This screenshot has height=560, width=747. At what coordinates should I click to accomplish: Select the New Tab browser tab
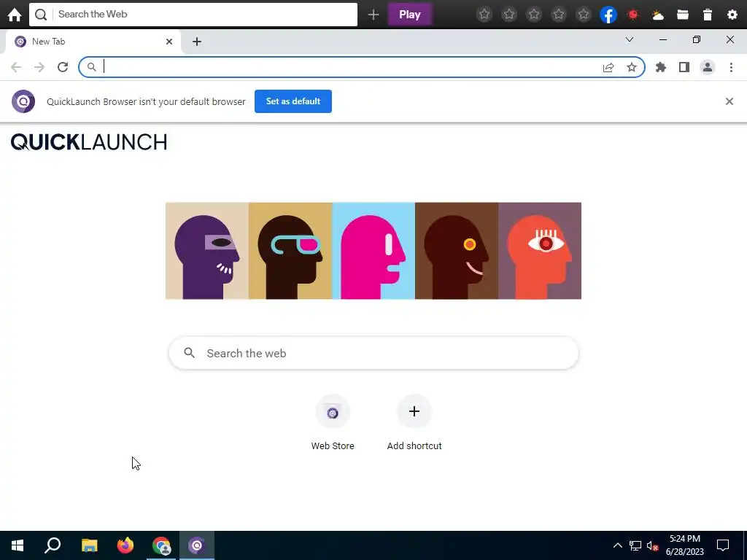tap(93, 42)
